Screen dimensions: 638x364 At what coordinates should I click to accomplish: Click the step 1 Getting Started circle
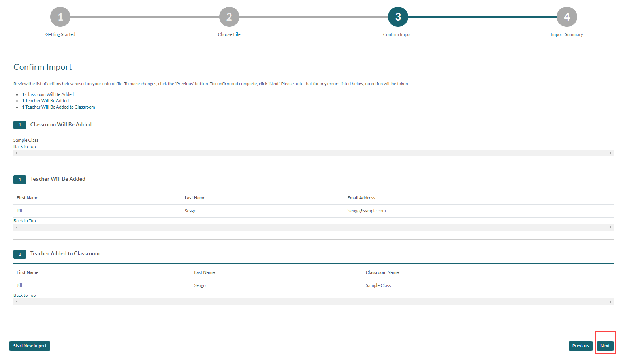point(60,17)
